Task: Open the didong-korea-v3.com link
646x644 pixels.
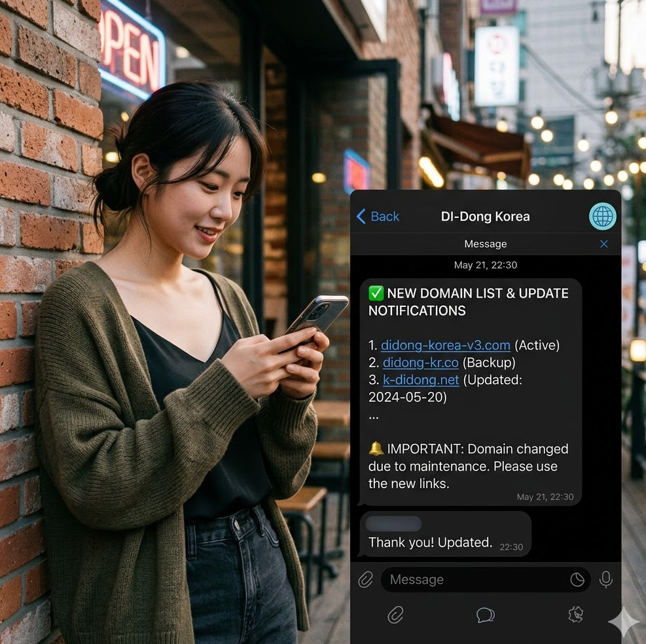Action: tap(445, 345)
